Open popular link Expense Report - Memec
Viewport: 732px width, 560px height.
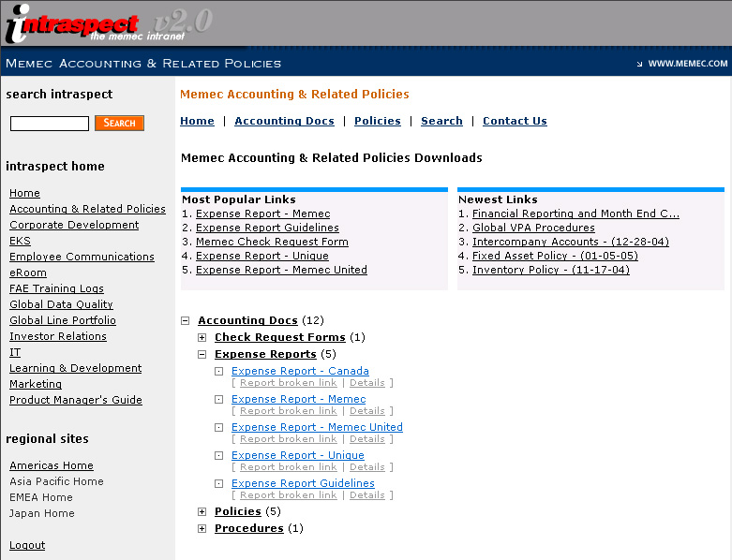point(262,214)
